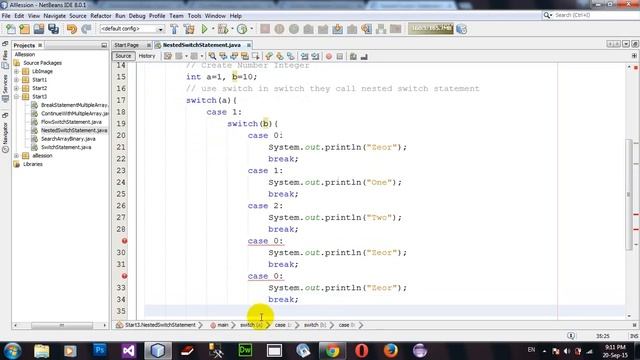Click the New Project toolbar icon
This screenshot has height=360, width=640.
tap(24, 29)
